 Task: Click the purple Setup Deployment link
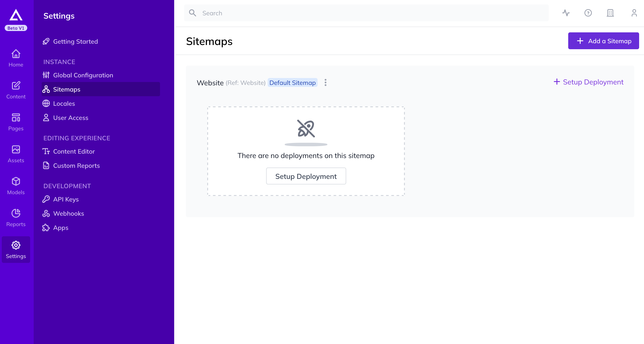pyautogui.click(x=589, y=82)
